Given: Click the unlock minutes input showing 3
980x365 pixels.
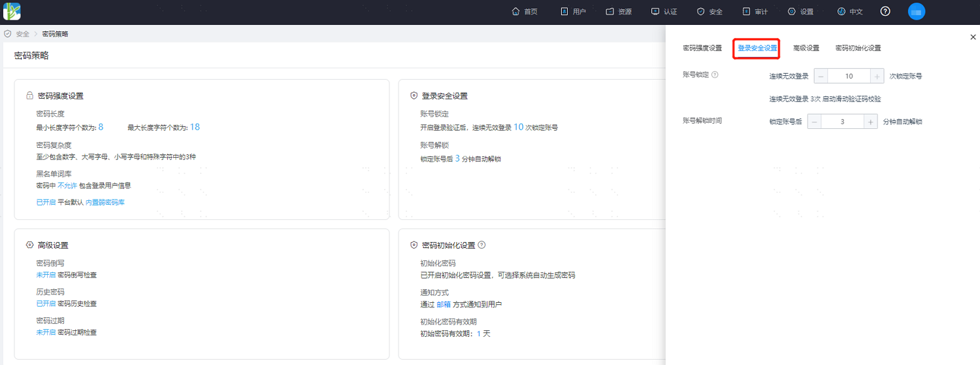Looking at the screenshot, I should (x=843, y=122).
